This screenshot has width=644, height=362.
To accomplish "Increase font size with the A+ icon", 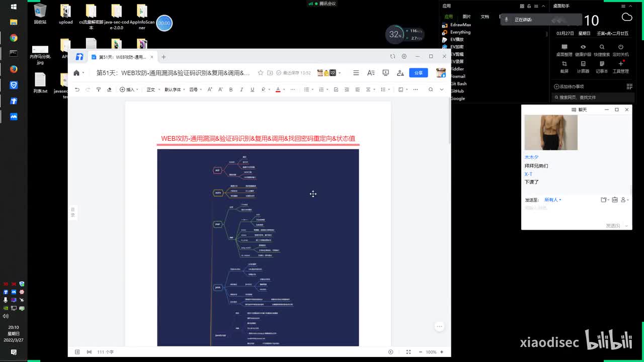I will point(210,89).
